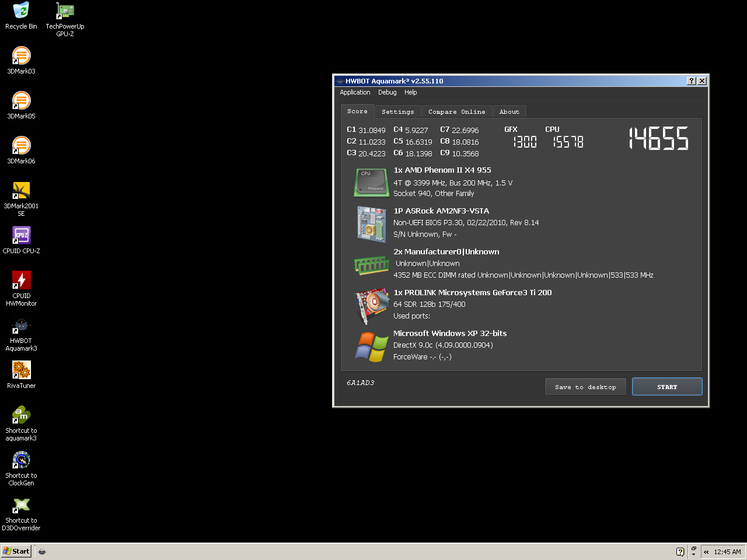The height and width of the screenshot is (560, 747).
Task: Switch to the Settings tab
Action: [x=397, y=111]
